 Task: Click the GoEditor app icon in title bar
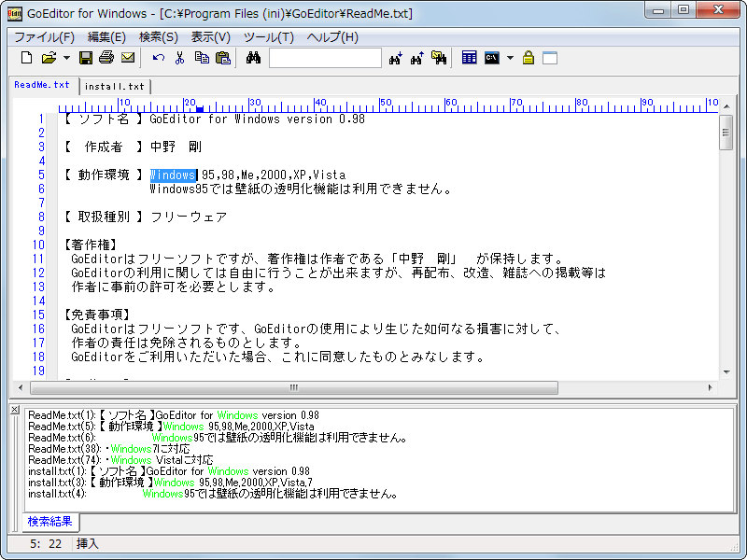15,13
